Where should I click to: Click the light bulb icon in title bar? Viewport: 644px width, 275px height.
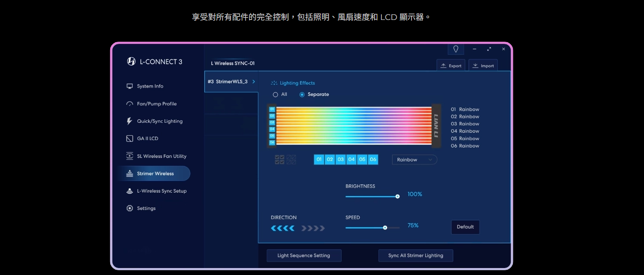[456, 49]
